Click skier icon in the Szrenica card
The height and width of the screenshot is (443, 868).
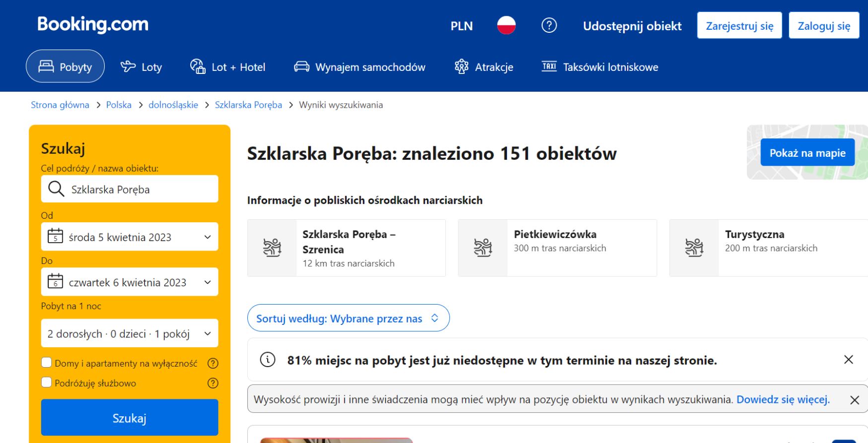tap(272, 247)
